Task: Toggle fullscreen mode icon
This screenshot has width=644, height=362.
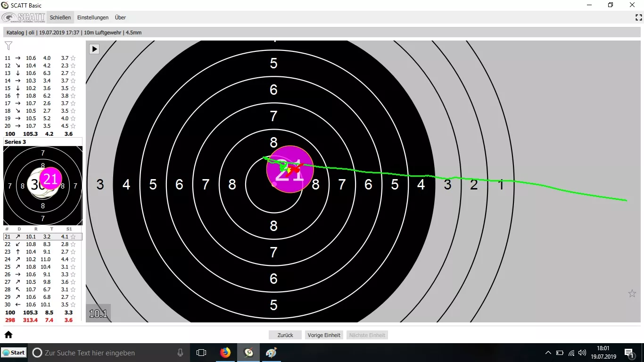Action: click(x=639, y=17)
